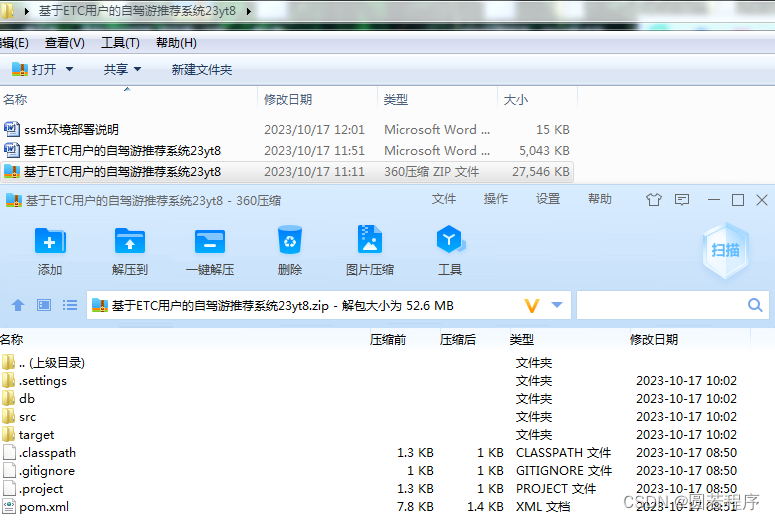Go up one level with the blue arrow
The width and height of the screenshot is (775, 520).
pyautogui.click(x=18, y=305)
